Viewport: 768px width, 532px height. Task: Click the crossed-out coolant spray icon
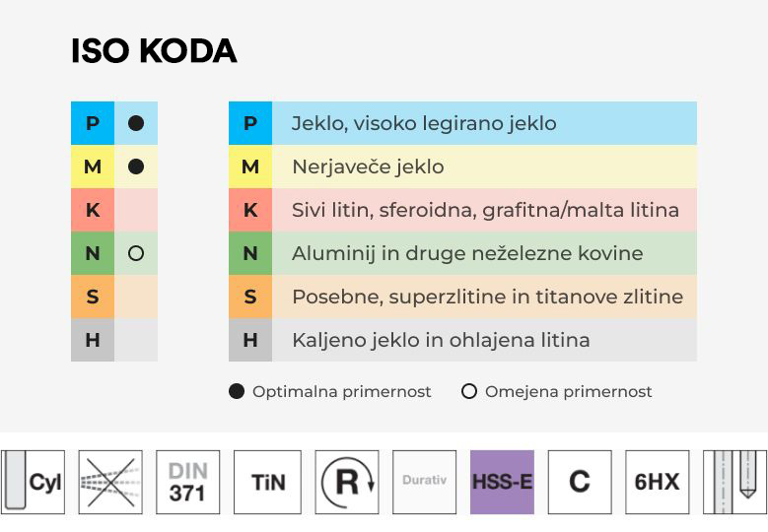point(110,482)
